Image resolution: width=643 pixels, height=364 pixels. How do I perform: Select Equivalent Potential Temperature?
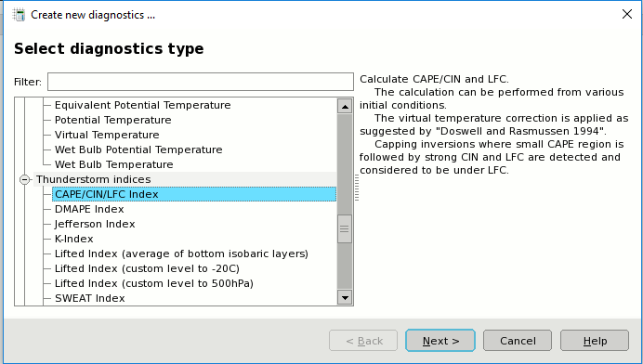[143, 105]
